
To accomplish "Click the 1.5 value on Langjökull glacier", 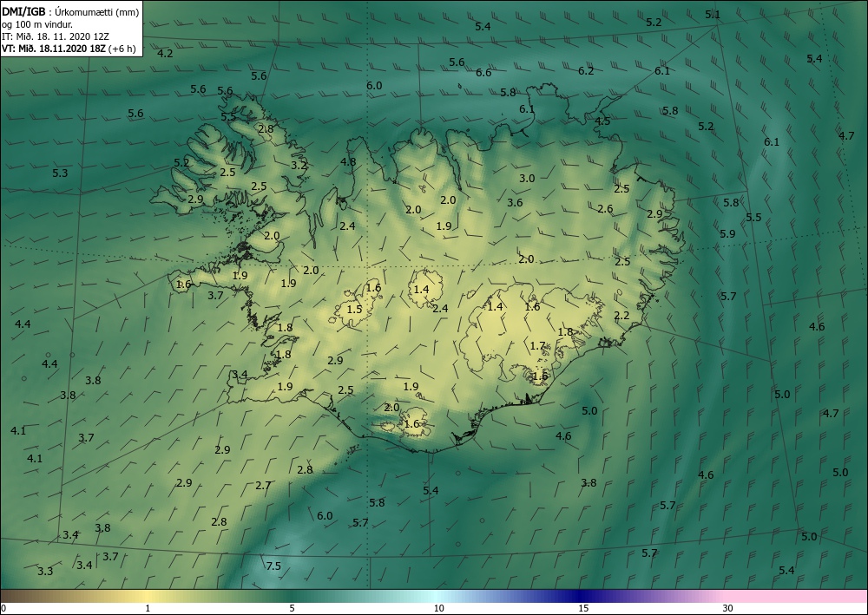I will point(354,309).
